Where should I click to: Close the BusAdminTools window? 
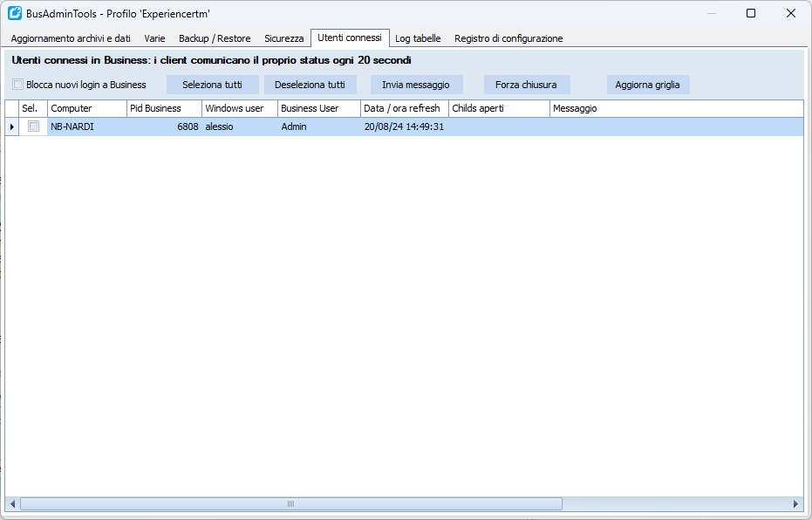coord(791,13)
